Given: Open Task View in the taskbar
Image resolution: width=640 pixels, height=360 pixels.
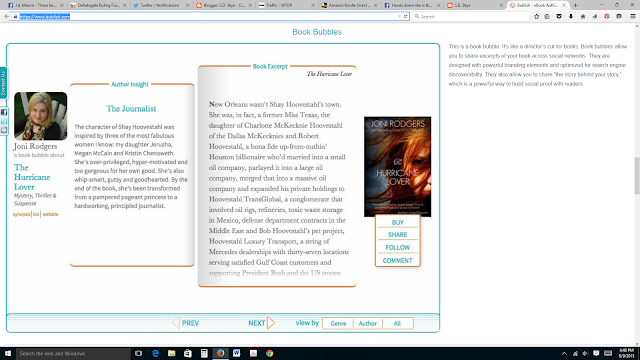Looking at the screenshot, I should (138, 353).
